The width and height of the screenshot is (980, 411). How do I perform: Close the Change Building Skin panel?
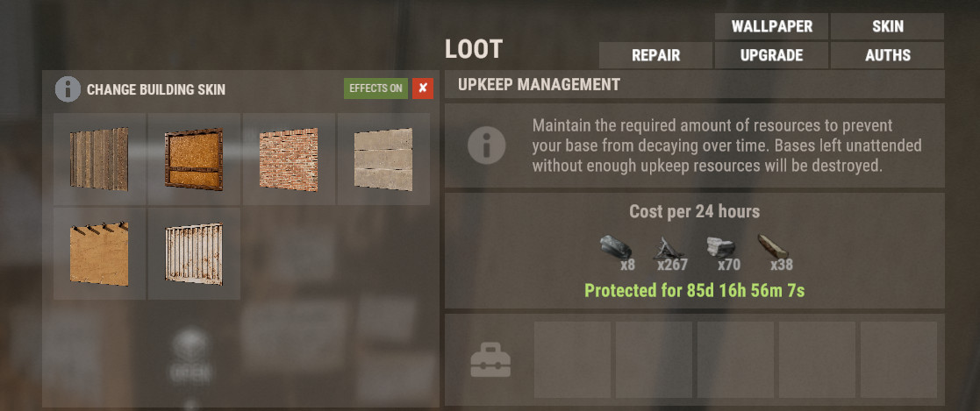(423, 89)
